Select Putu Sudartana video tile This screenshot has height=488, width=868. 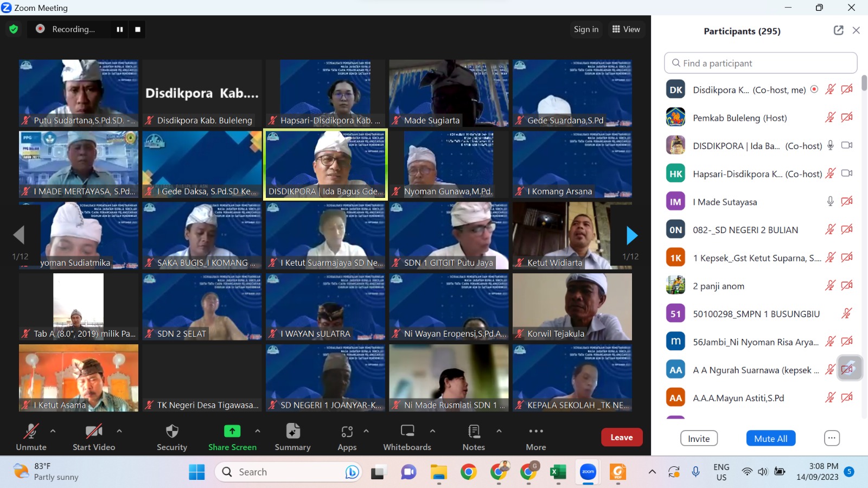click(79, 93)
